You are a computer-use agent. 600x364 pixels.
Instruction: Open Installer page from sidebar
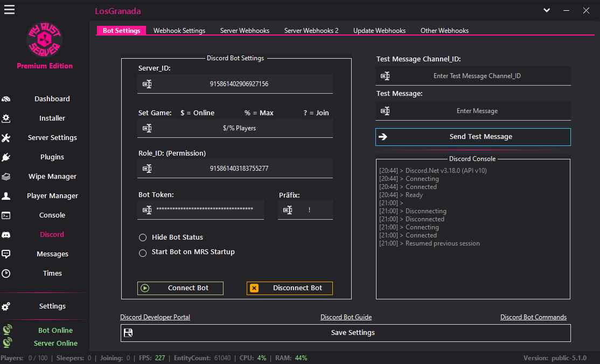[x=52, y=118]
